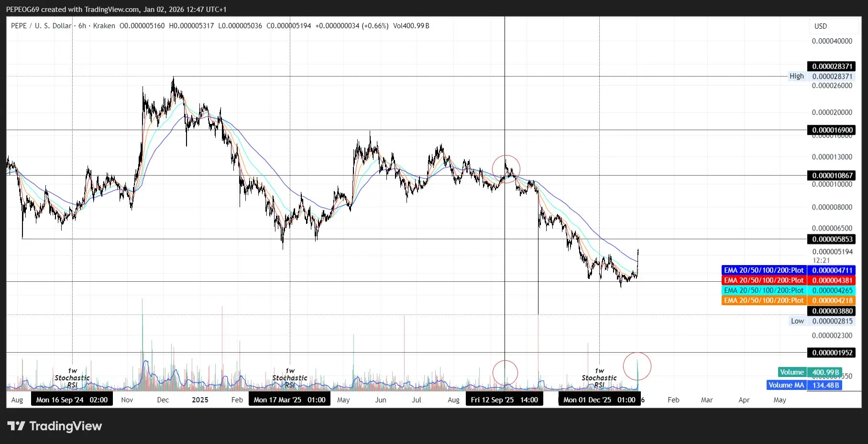
Task: Select the 0.000003880 price tag
Action: coord(832,311)
